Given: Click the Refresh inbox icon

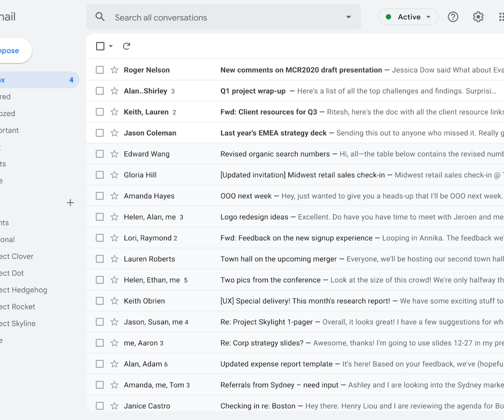Looking at the screenshot, I should point(126,46).
